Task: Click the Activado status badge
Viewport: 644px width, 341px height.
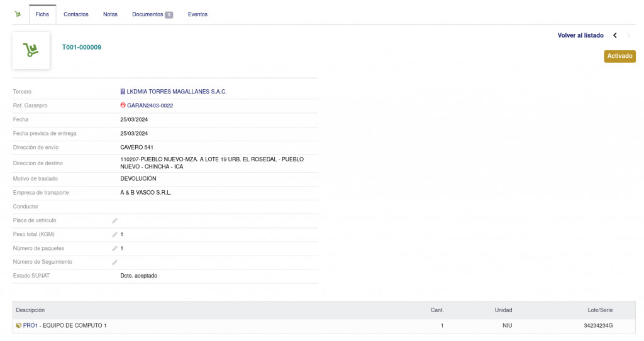Action: (619, 57)
